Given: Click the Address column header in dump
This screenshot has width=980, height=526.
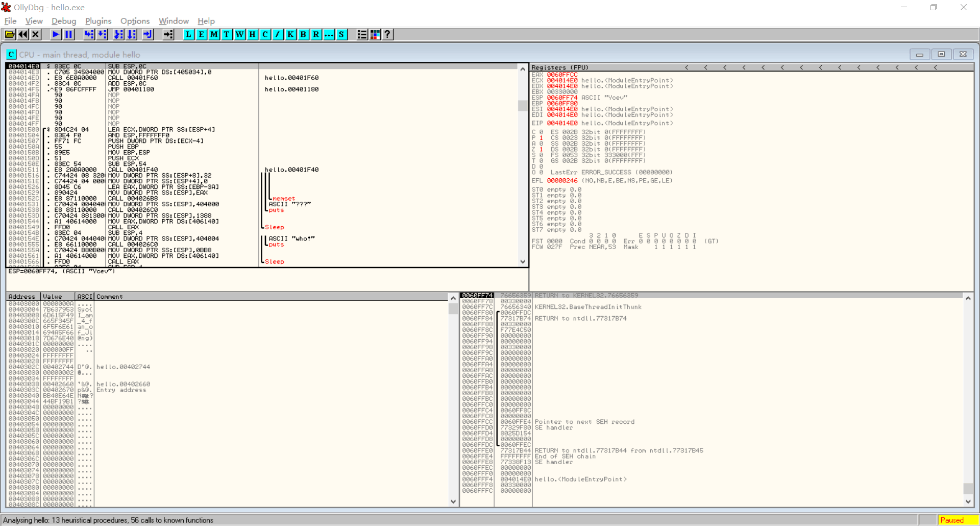Looking at the screenshot, I should pos(23,297).
